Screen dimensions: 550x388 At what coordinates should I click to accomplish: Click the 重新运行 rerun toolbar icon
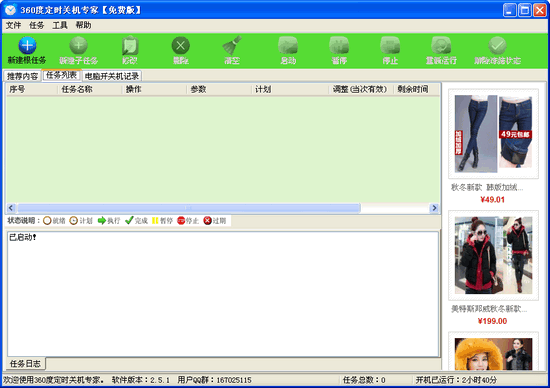coord(441,45)
